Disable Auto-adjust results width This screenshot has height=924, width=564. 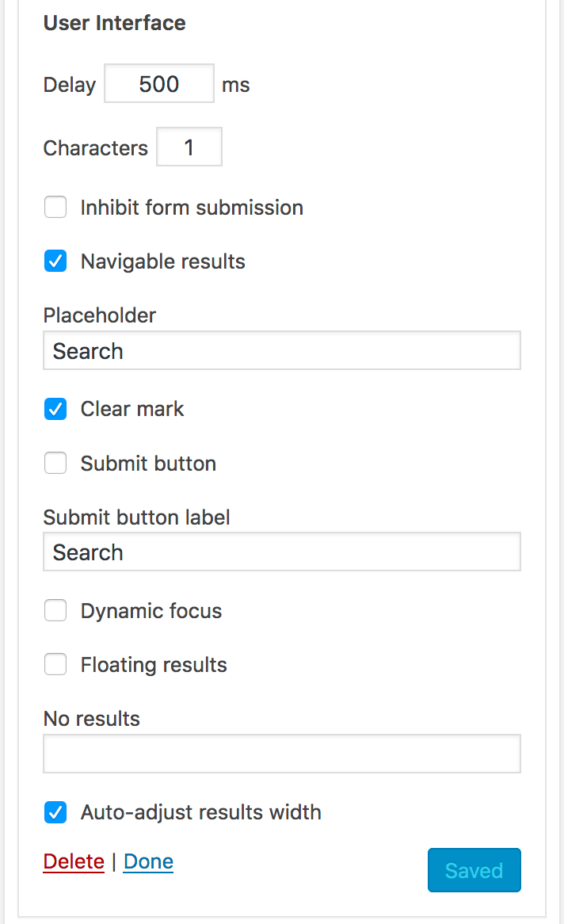pos(55,811)
